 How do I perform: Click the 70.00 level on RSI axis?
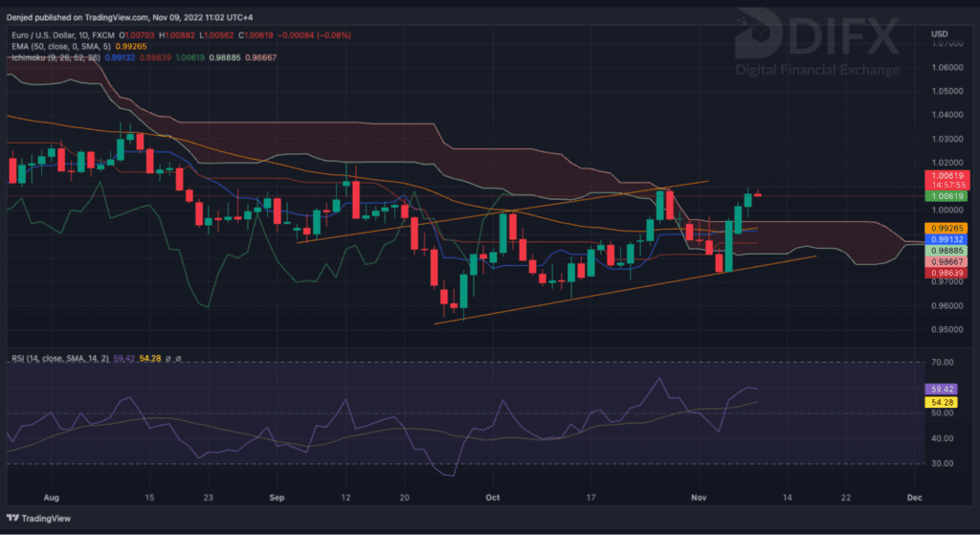942,362
